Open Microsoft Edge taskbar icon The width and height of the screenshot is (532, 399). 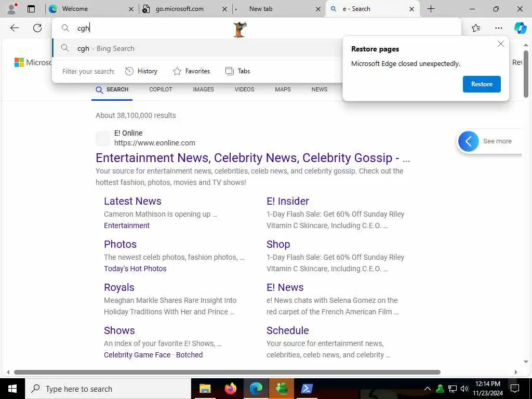256,389
